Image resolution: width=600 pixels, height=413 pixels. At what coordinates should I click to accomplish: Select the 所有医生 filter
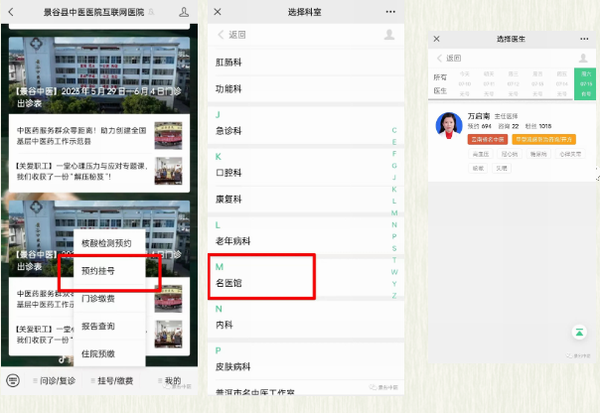(x=440, y=84)
